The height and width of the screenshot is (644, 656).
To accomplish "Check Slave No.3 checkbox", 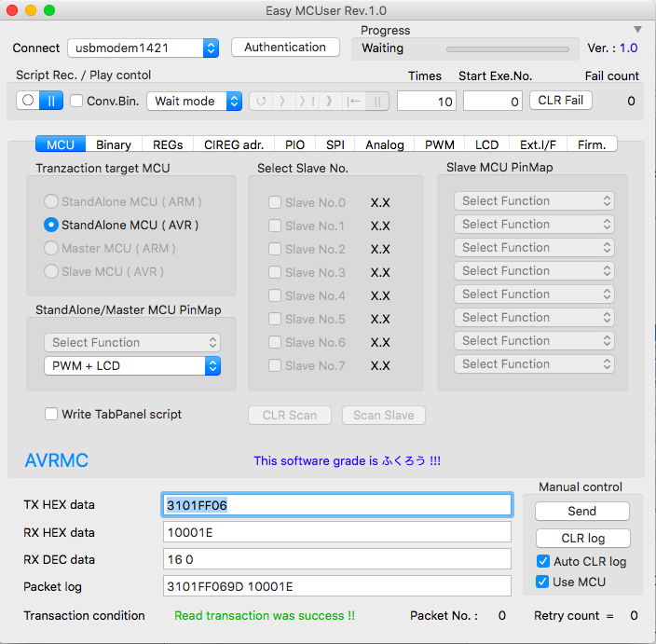I will [x=275, y=272].
